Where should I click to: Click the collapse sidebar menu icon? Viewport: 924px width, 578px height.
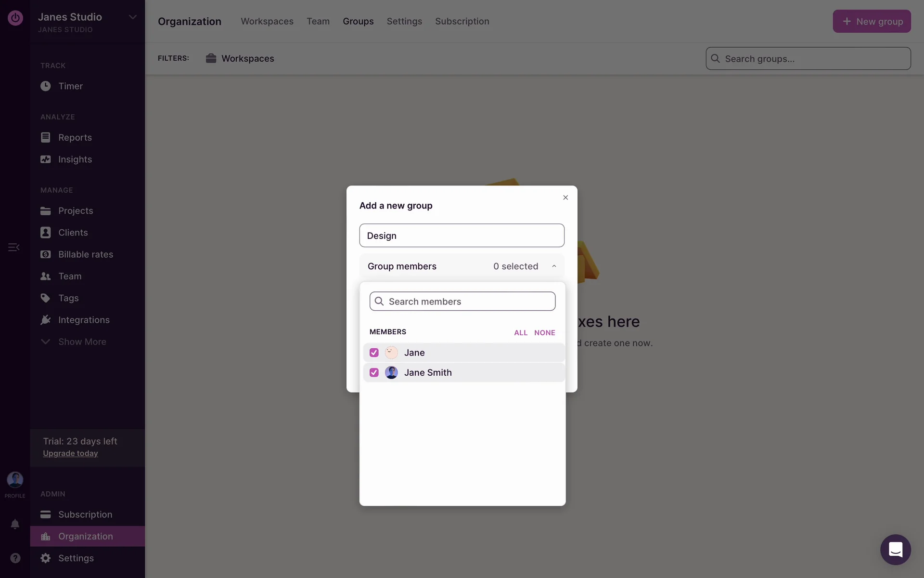point(13,247)
